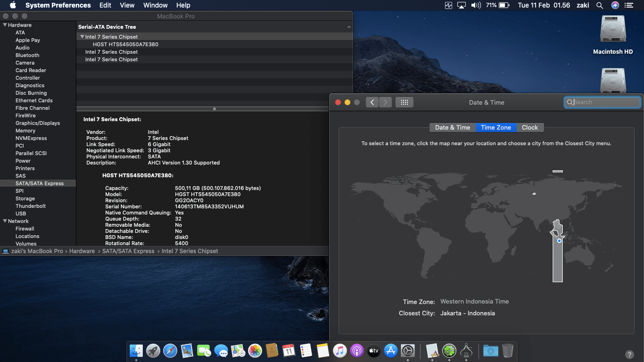This screenshot has height=362, width=644.
Task: Switch to the Date & Time tab
Action: (x=453, y=127)
